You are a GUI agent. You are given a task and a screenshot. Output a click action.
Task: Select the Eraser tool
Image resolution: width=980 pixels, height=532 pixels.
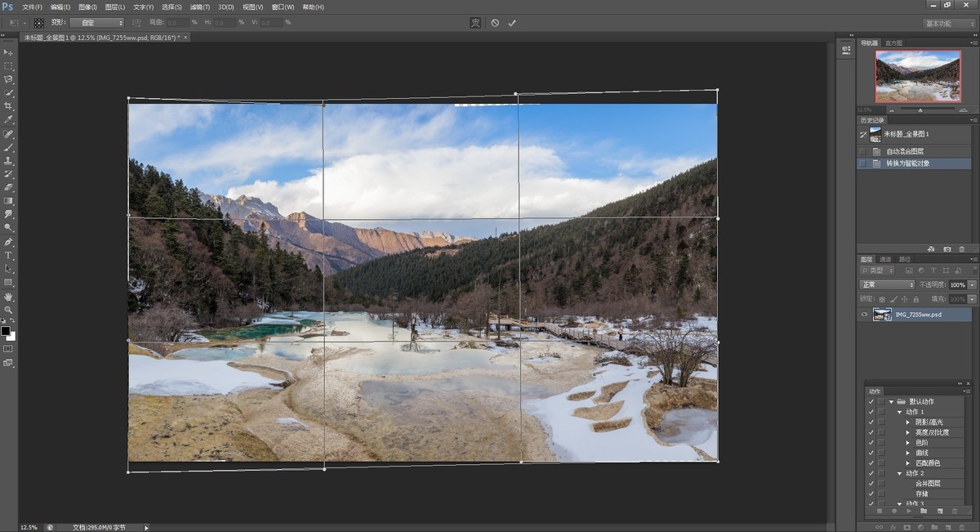(8, 187)
